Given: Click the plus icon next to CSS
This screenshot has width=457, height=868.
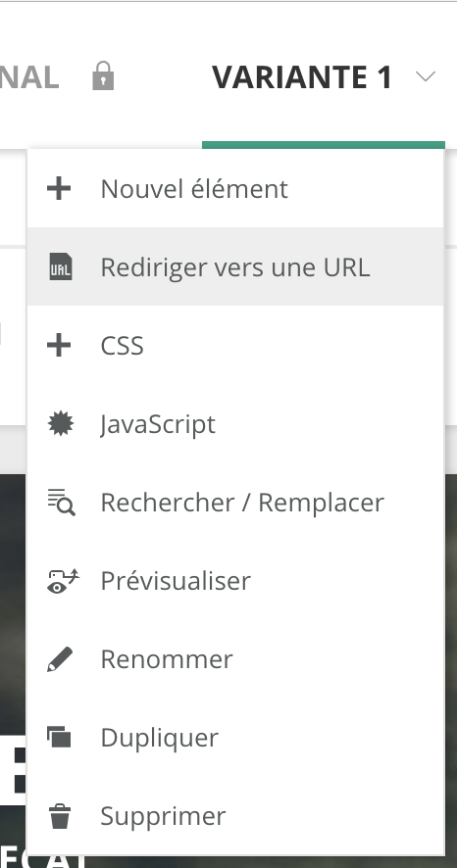Looking at the screenshot, I should (x=59, y=346).
